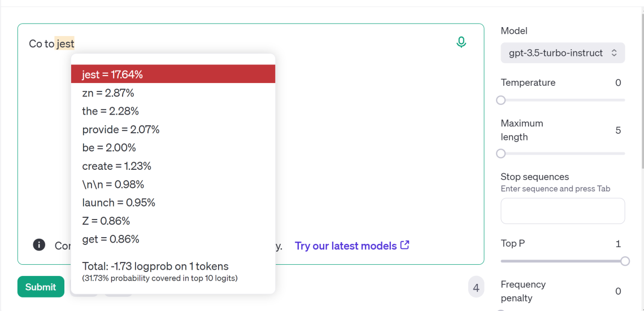The width and height of the screenshot is (644, 311).
Task: Open the Try our latest models link
Action: [345, 246]
